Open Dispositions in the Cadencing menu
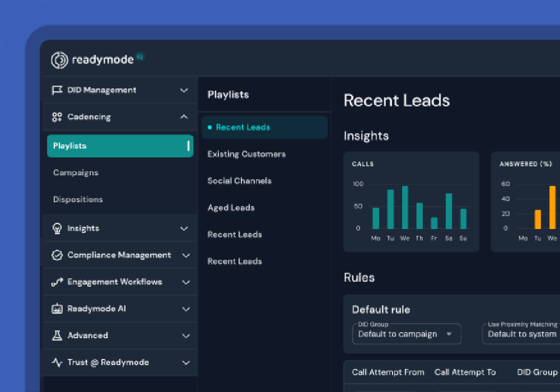560x392 pixels. [x=78, y=200]
